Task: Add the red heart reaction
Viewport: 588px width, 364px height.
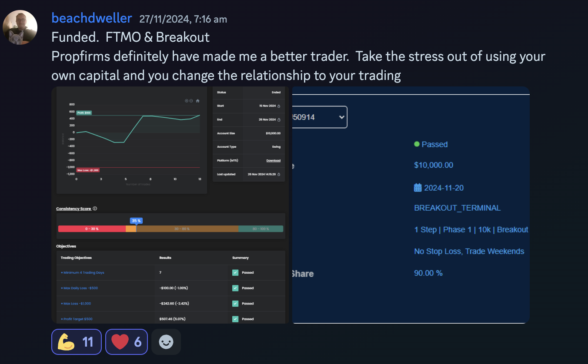Action: (126, 342)
